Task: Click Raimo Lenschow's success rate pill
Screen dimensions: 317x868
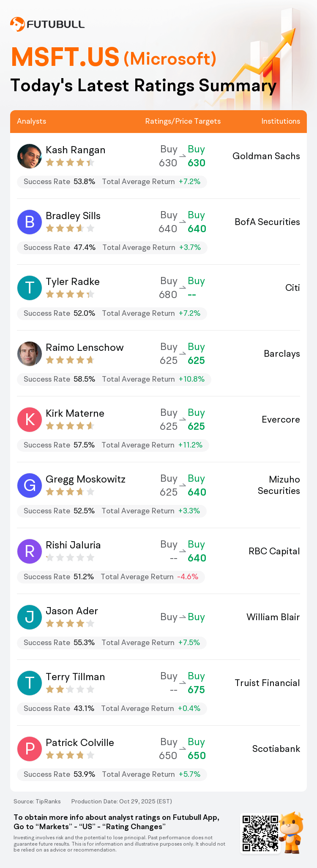Action: (114, 379)
